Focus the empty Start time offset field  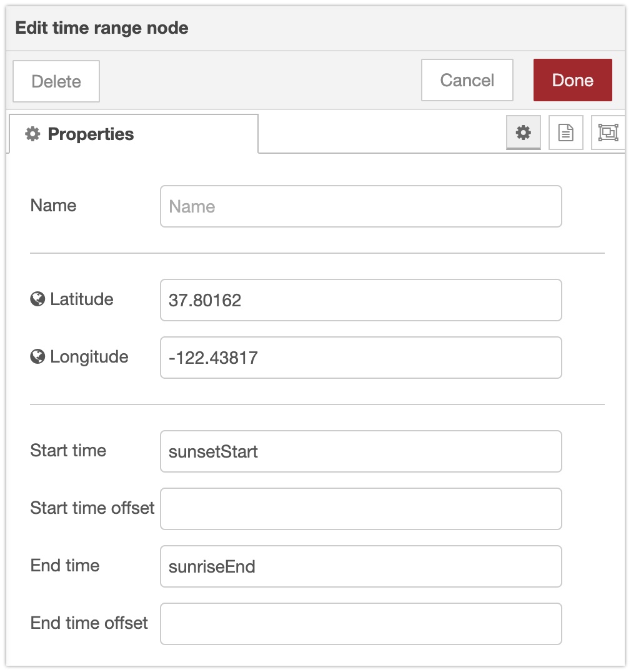click(x=360, y=509)
